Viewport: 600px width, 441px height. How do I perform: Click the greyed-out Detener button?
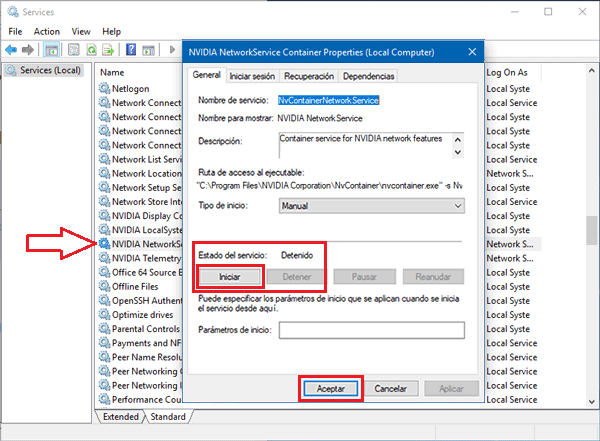click(297, 277)
